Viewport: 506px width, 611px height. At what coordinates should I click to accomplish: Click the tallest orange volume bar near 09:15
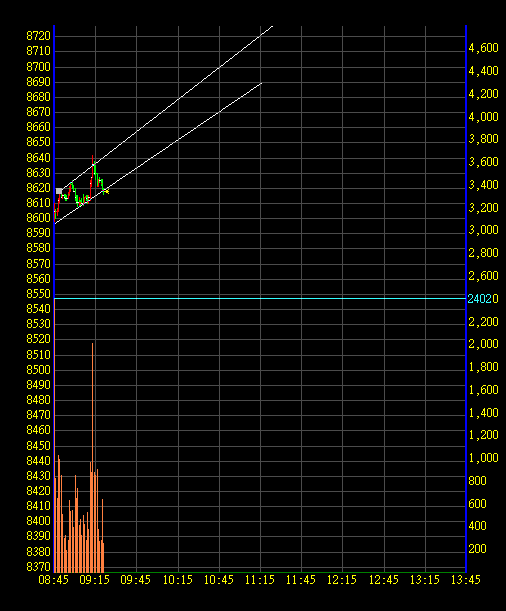click(92, 457)
